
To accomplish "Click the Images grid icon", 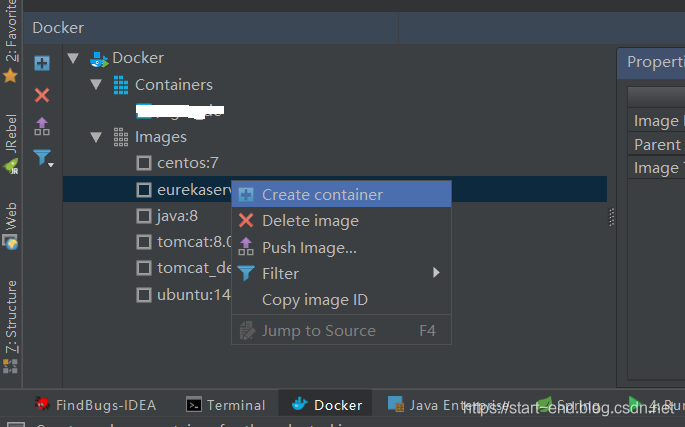I will (121, 137).
